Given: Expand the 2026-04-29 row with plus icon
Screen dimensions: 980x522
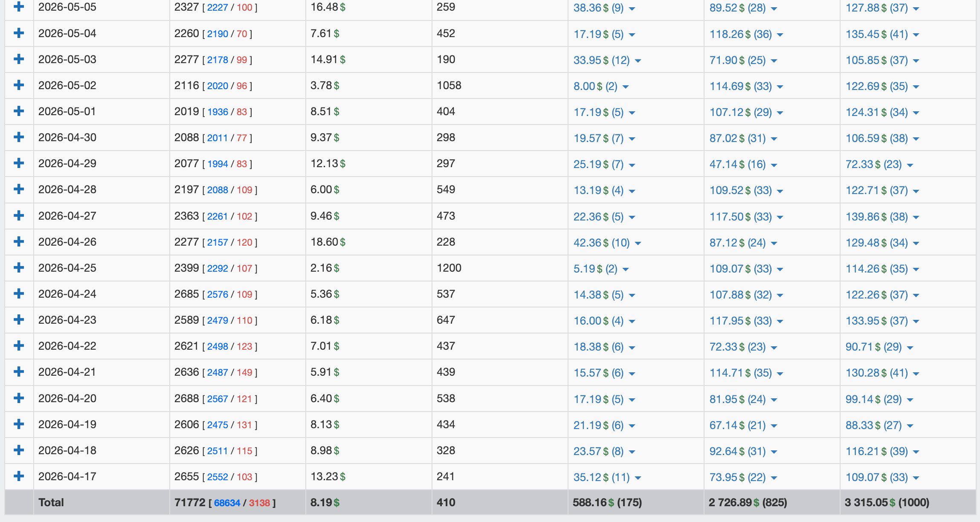Looking at the screenshot, I should (19, 163).
